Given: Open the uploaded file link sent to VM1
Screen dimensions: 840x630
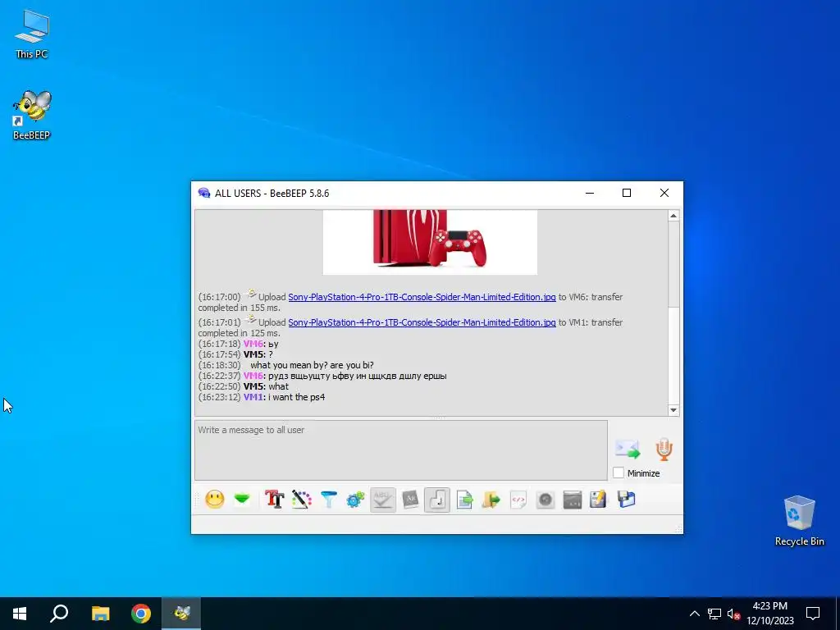Looking at the screenshot, I should [x=422, y=322].
